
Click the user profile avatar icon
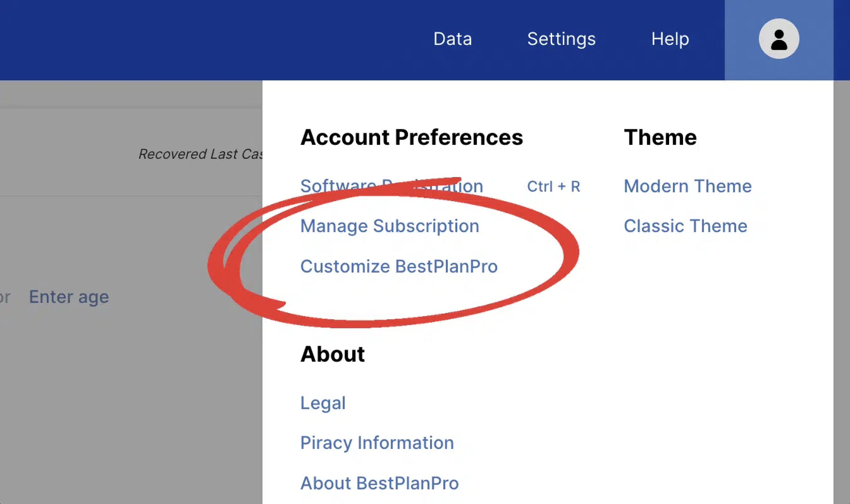tap(779, 39)
